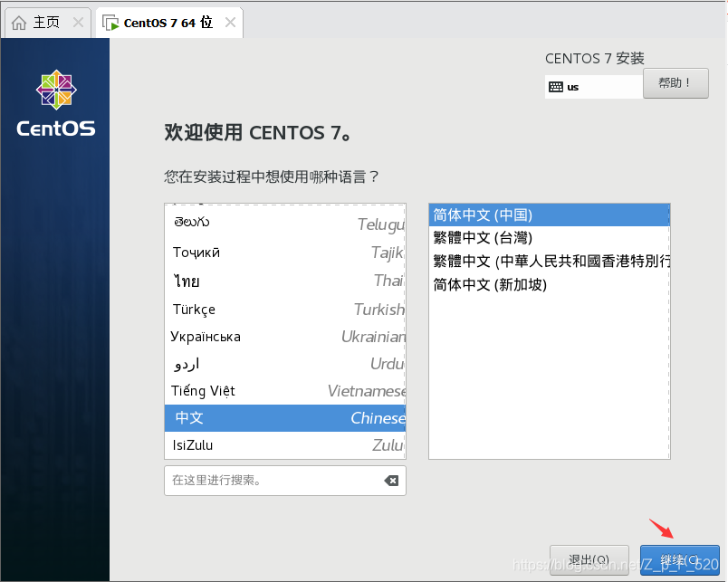This screenshot has width=728, height=582.
Task: Choose 简体中文 (新加坡) locale
Action: (550, 284)
